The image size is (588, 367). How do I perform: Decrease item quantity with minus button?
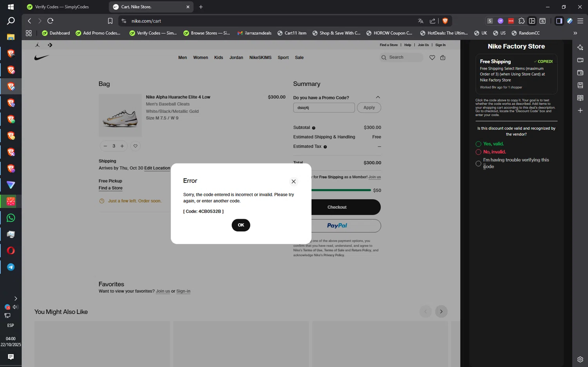tap(105, 146)
